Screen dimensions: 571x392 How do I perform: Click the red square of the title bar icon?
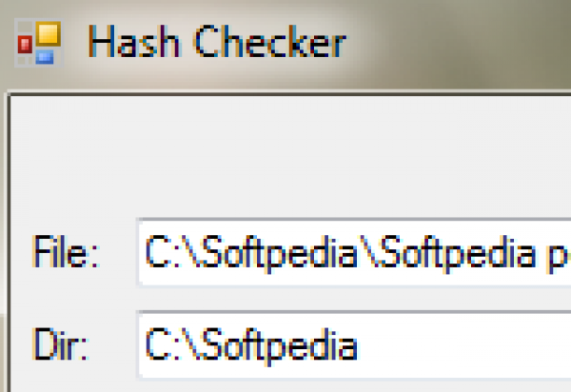click(26, 44)
